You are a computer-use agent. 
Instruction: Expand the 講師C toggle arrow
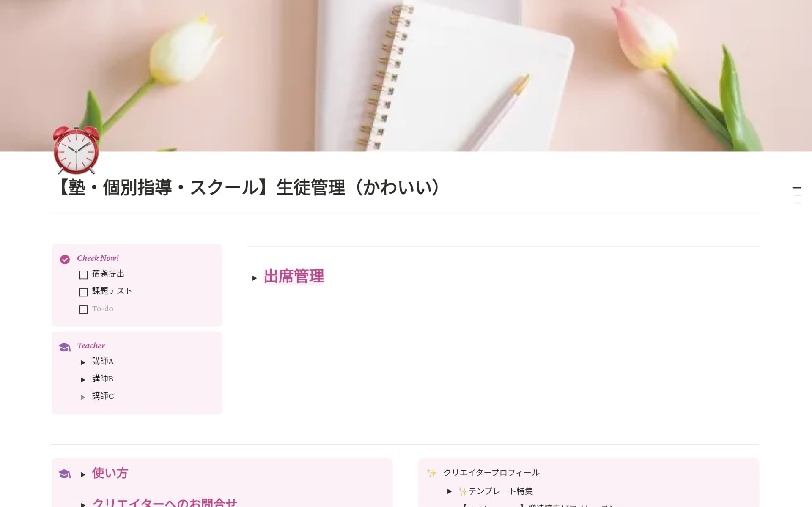[x=83, y=397]
